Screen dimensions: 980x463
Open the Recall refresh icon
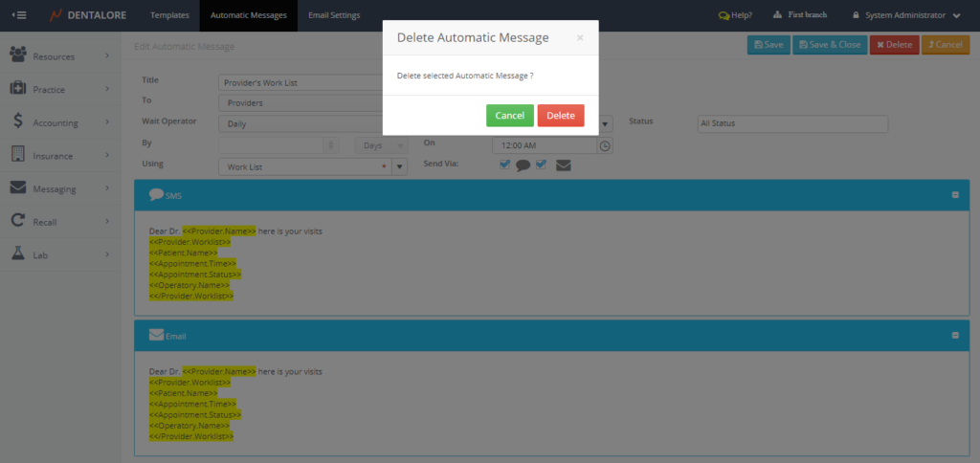(18, 222)
